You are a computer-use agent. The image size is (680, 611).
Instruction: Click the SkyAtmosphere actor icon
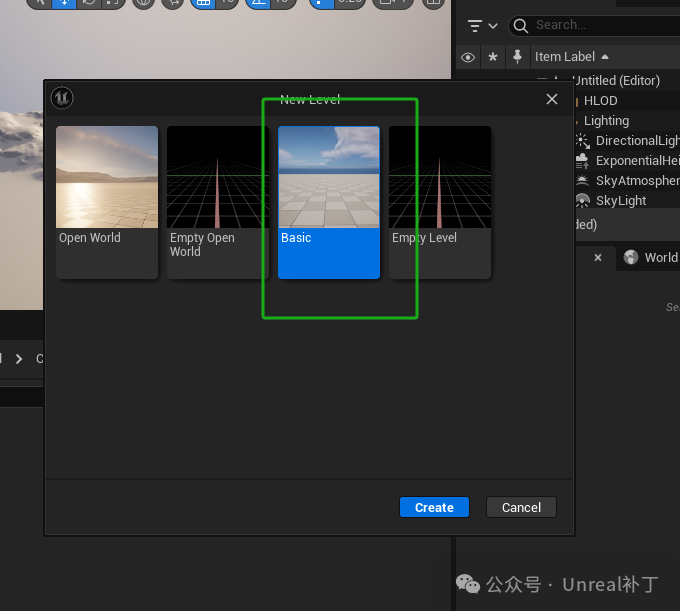coord(582,180)
